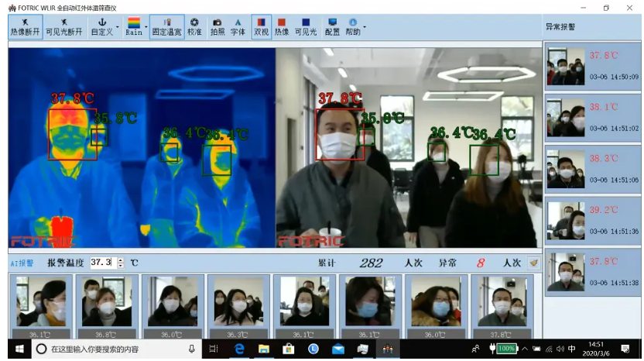This screenshot has width=644, height=361.
Task: Open Microsoft Edge from the taskbar
Action: pyautogui.click(x=239, y=349)
